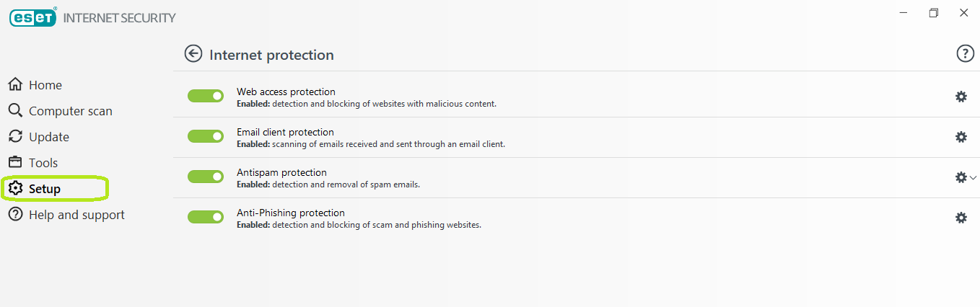Image resolution: width=980 pixels, height=307 pixels.
Task: Go to the Home section
Action: [45, 85]
